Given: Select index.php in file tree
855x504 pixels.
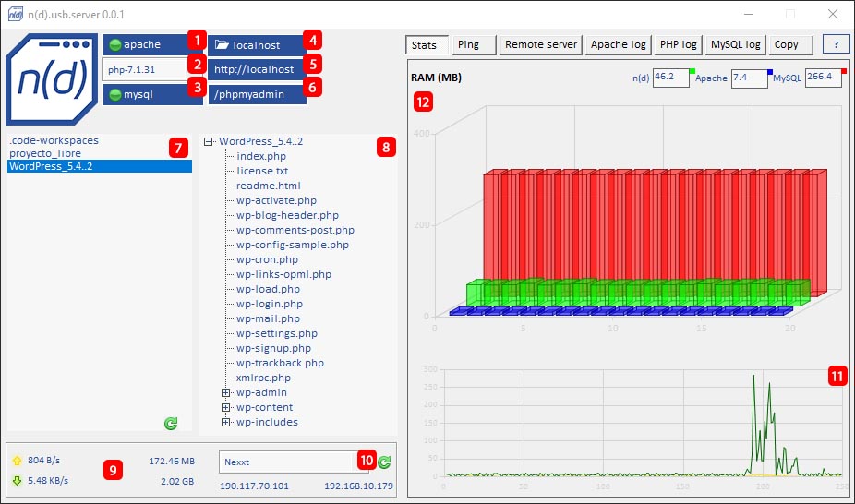Looking at the screenshot, I should pyautogui.click(x=261, y=156).
